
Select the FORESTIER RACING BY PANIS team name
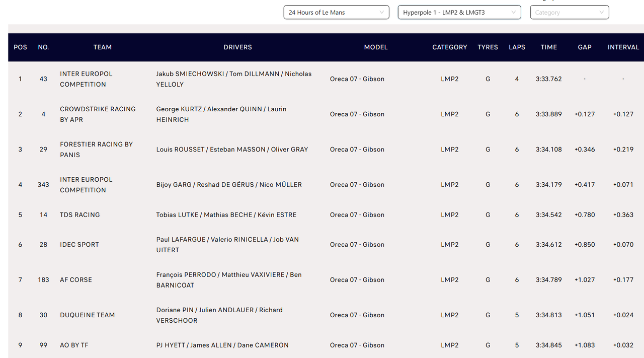coord(97,150)
